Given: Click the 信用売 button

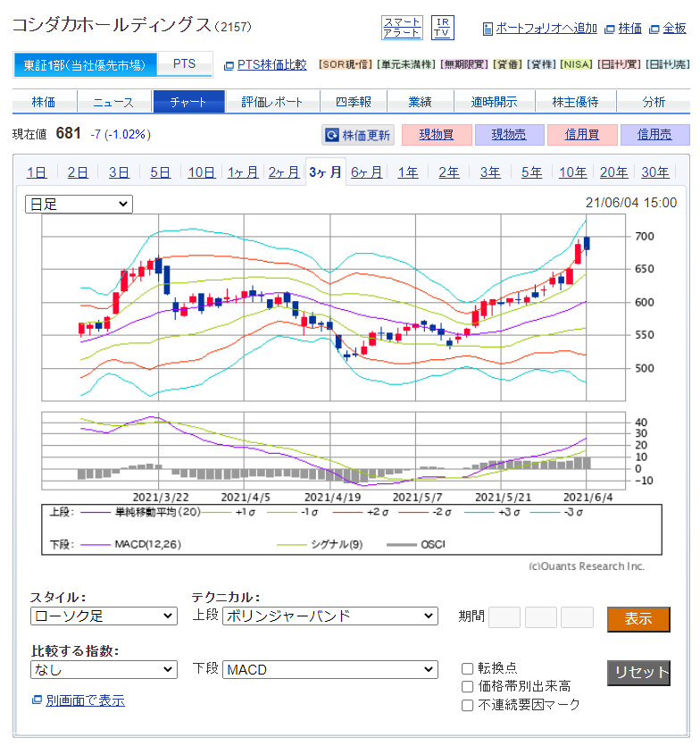Looking at the screenshot, I should pos(654,135).
